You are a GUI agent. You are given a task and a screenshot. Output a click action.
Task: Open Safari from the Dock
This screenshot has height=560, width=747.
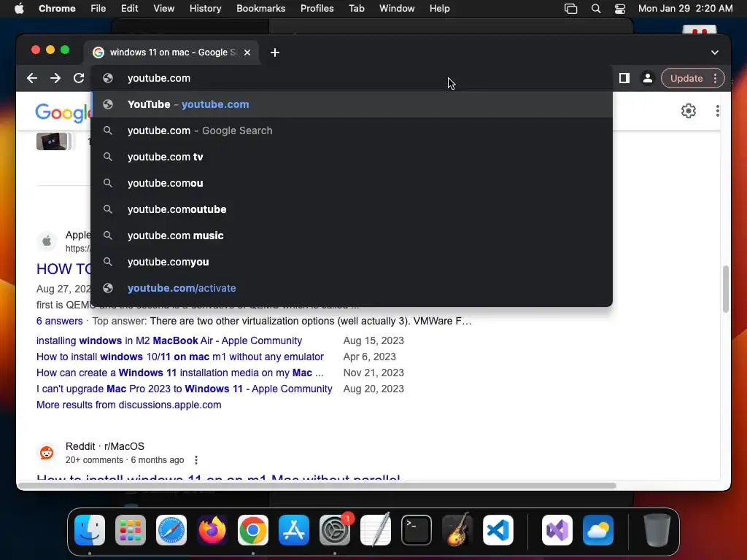point(171,530)
